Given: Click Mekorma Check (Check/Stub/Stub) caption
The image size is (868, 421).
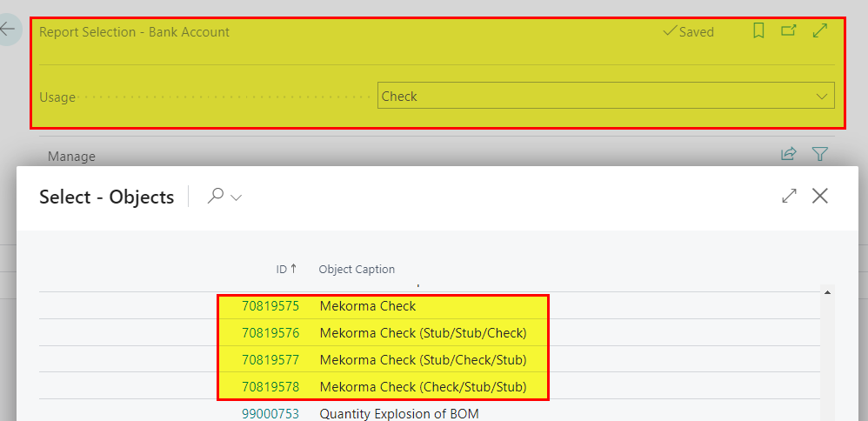Looking at the screenshot, I should 423,387.
